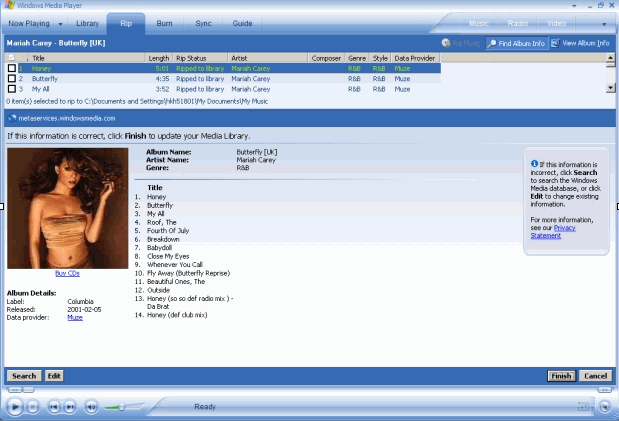Click the Windows Media Player title icon
Image resolution: width=619 pixels, height=421 pixels.
click(9, 5)
